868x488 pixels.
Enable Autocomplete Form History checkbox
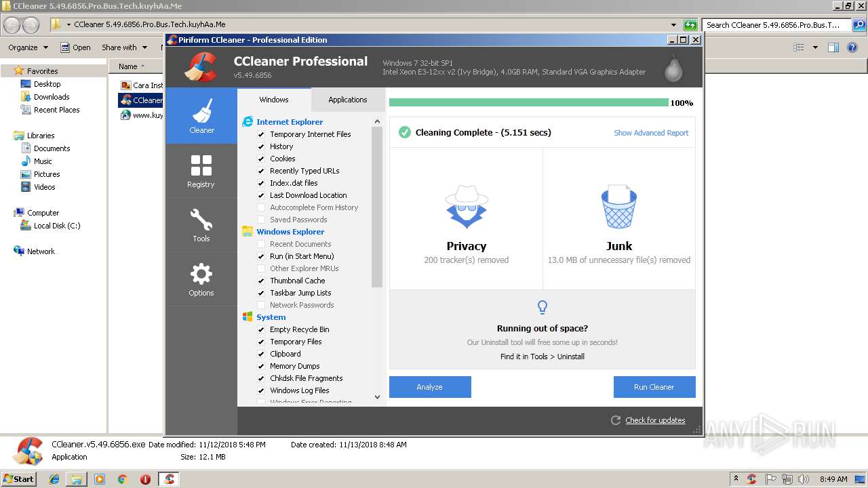click(x=261, y=207)
